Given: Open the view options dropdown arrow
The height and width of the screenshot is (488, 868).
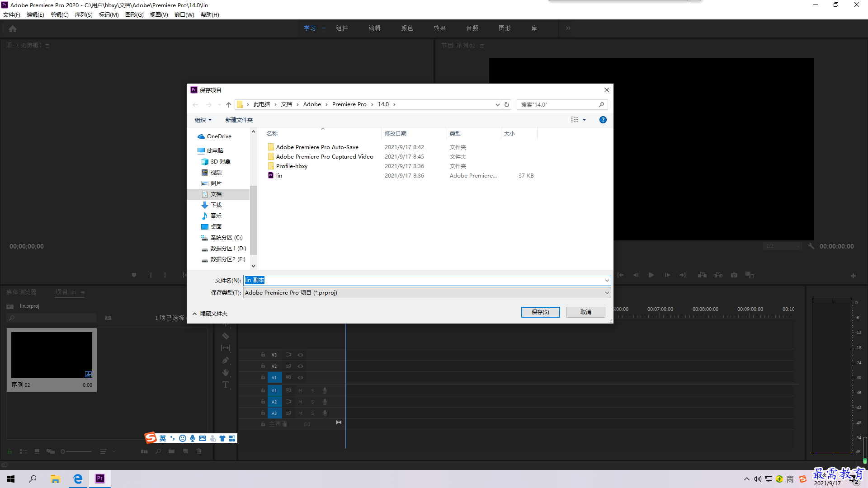Looking at the screenshot, I should [584, 120].
